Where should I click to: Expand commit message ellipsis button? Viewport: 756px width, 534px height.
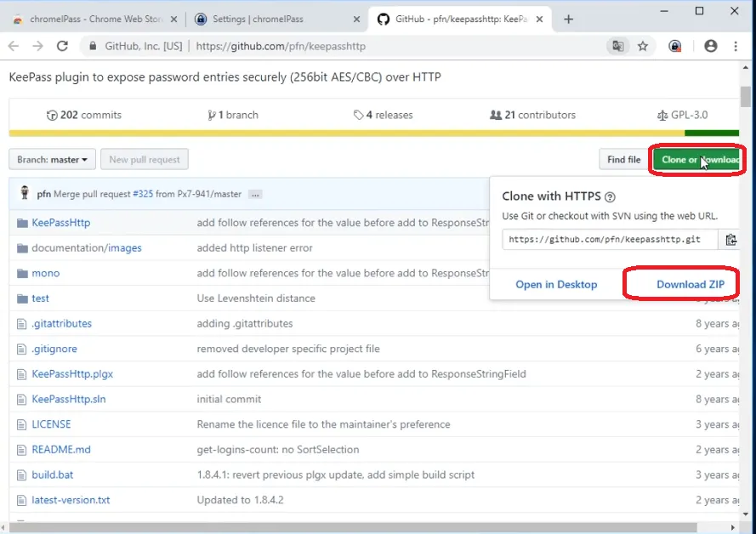point(255,195)
